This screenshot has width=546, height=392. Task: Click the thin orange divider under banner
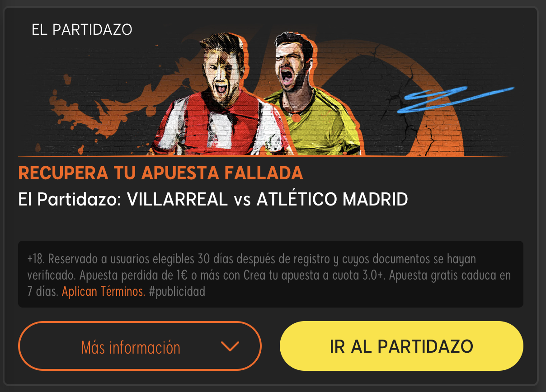[264, 156]
